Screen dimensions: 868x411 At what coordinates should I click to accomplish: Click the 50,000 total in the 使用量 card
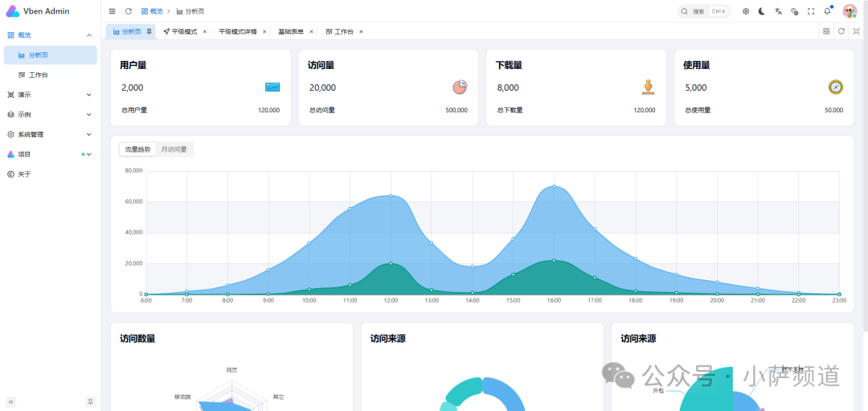pos(833,110)
